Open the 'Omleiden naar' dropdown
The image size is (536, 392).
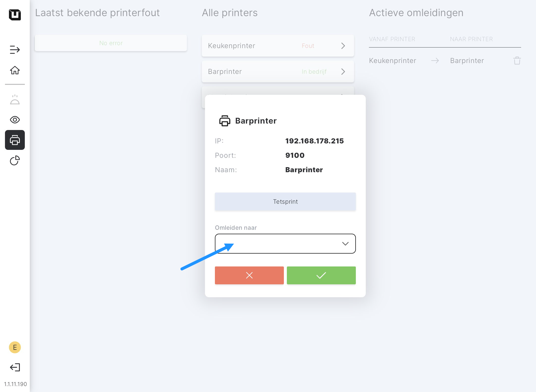click(285, 244)
